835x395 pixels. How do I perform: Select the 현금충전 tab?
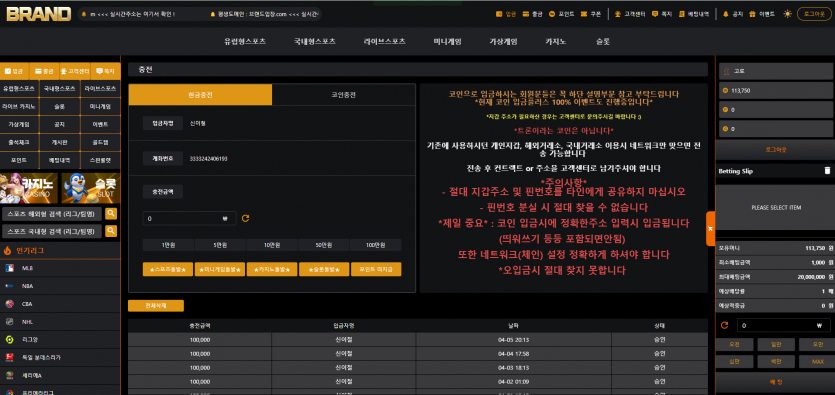pyautogui.click(x=200, y=95)
